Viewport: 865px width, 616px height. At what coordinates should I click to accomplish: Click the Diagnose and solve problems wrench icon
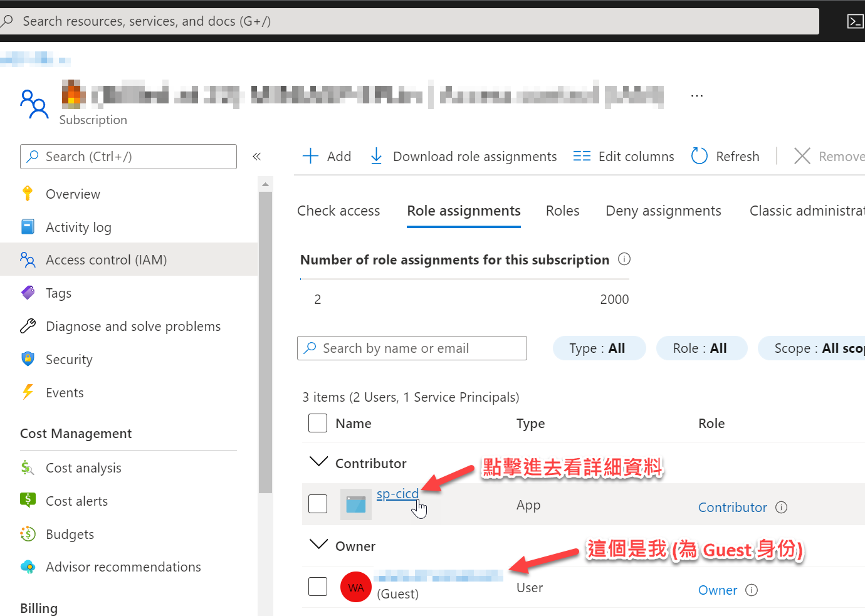click(28, 326)
